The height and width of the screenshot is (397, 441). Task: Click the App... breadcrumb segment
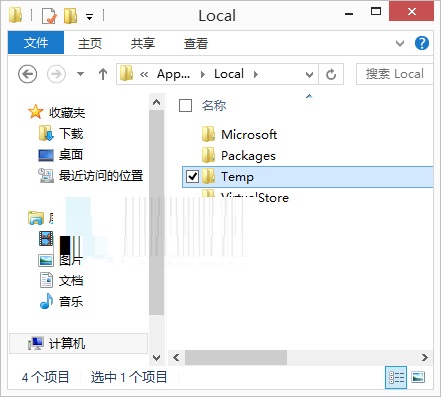click(173, 74)
